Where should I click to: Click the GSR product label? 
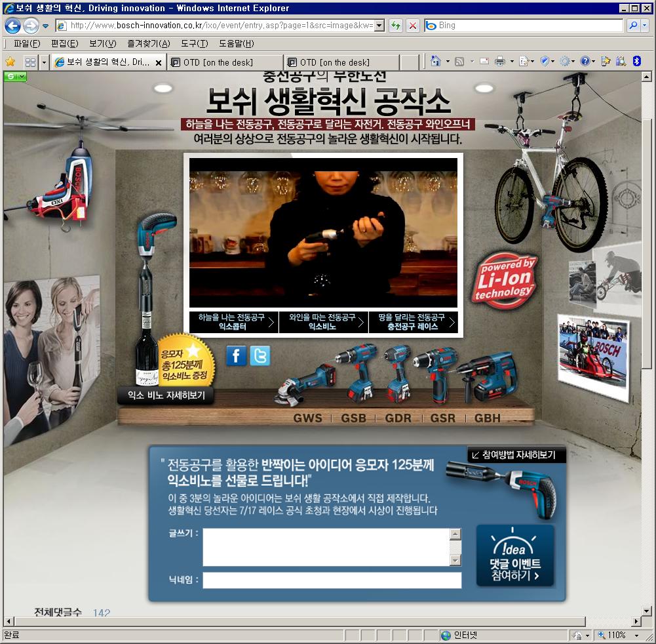coord(443,418)
